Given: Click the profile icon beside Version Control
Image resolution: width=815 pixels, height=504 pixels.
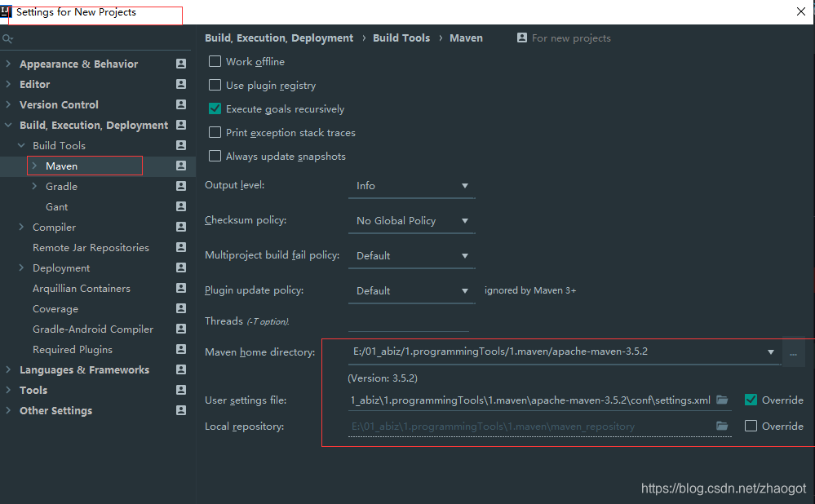Looking at the screenshot, I should (x=181, y=104).
